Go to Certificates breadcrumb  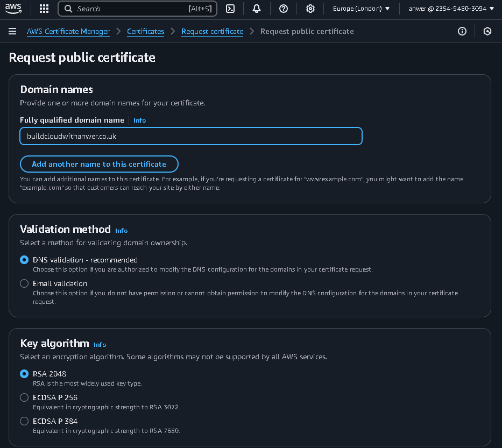145,31
